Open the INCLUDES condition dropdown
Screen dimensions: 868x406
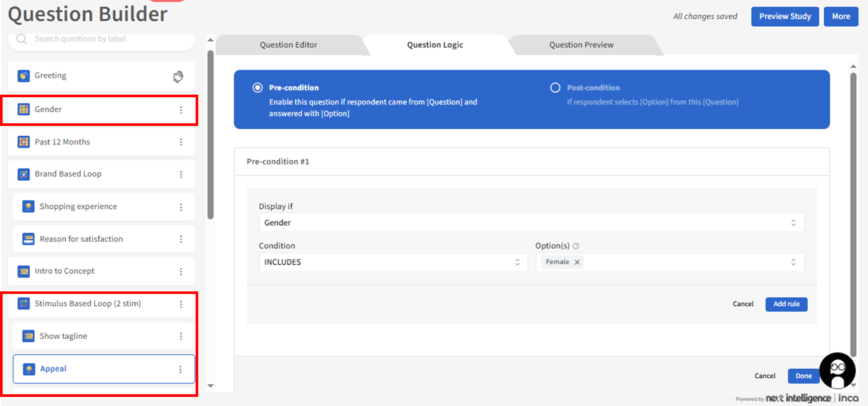click(x=393, y=262)
